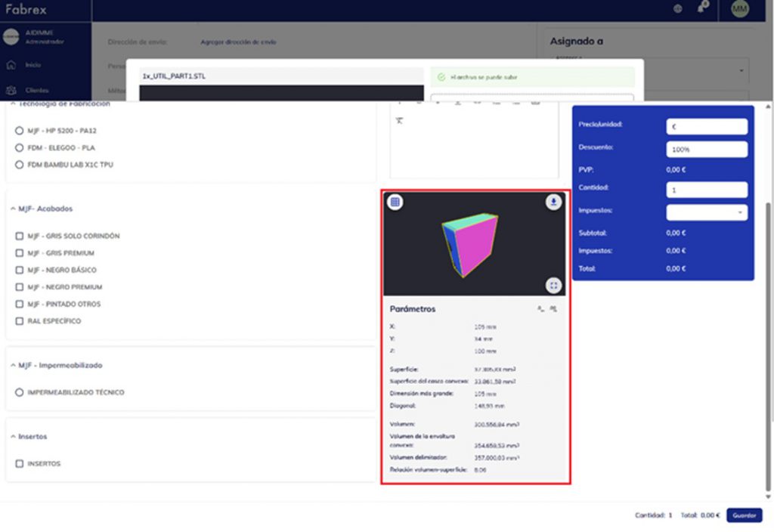Image resolution: width=774 pixels, height=532 pixels.
Task: Collapse the Insertos section
Action: 13,437
